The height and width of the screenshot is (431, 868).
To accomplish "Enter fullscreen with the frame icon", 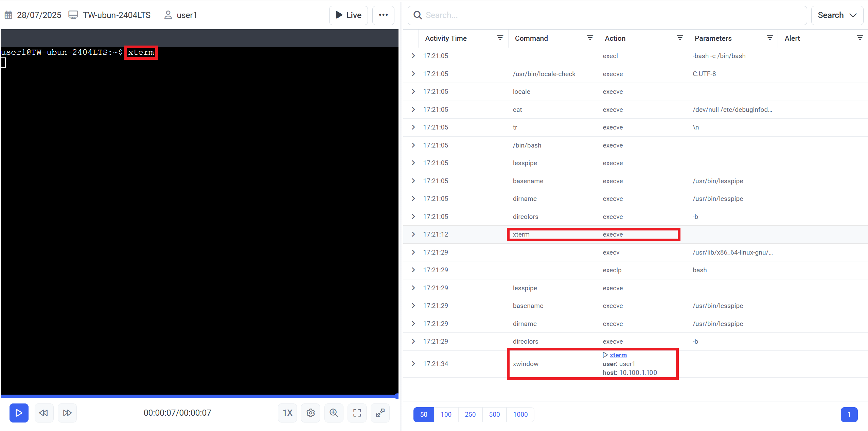I will pos(357,413).
